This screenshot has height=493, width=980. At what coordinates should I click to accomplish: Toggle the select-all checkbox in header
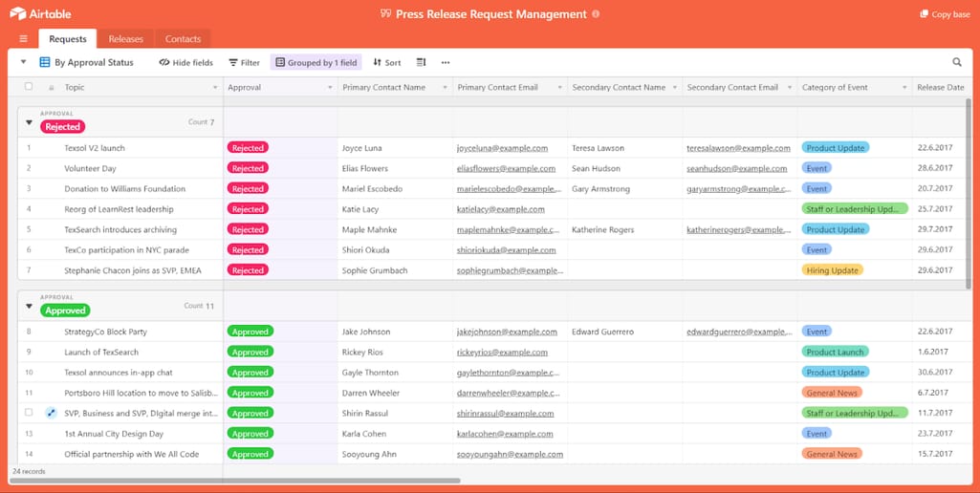29,87
